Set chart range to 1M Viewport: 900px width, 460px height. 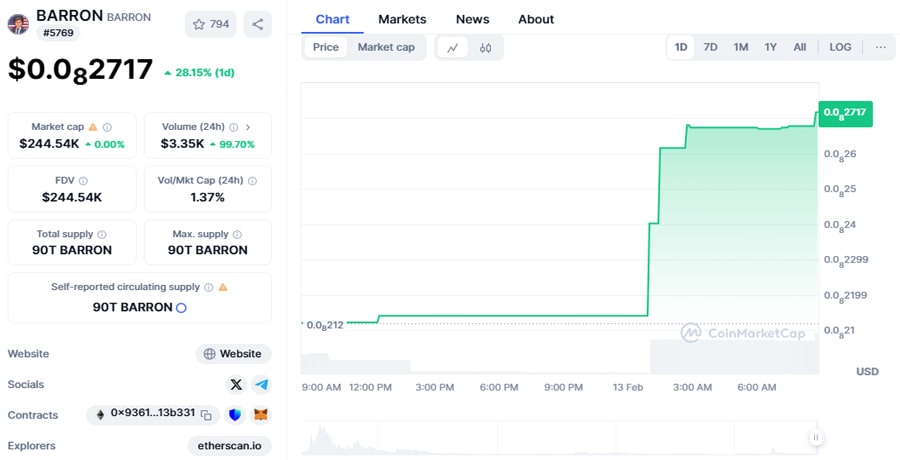pyautogui.click(x=741, y=48)
